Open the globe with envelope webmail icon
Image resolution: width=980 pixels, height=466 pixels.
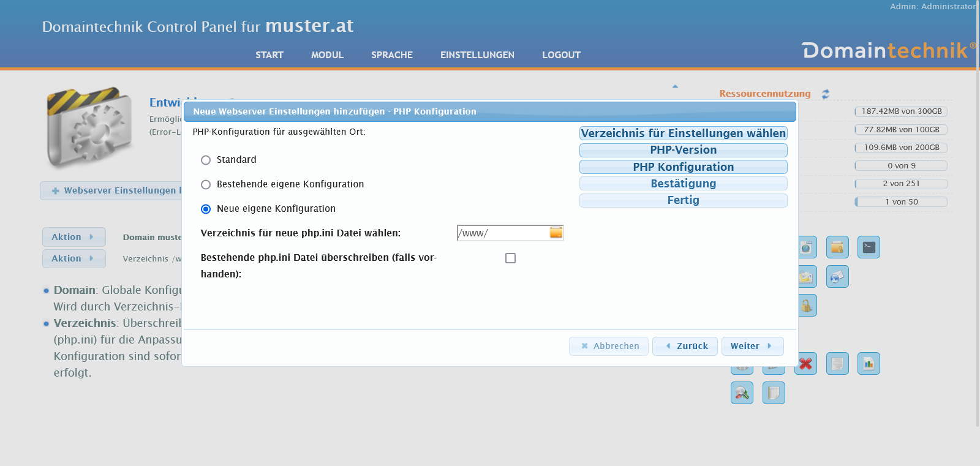tap(837, 277)
